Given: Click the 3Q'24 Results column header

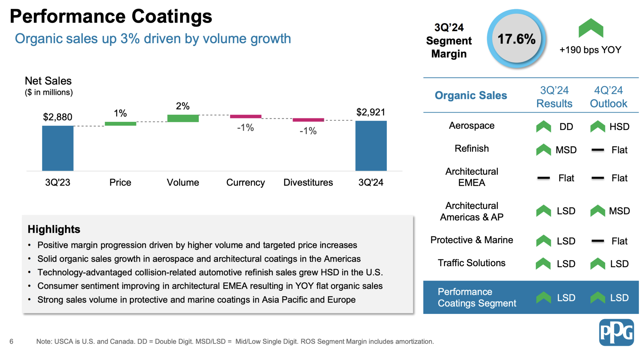Looking at the screenshot, I should [x=554, y=97].
